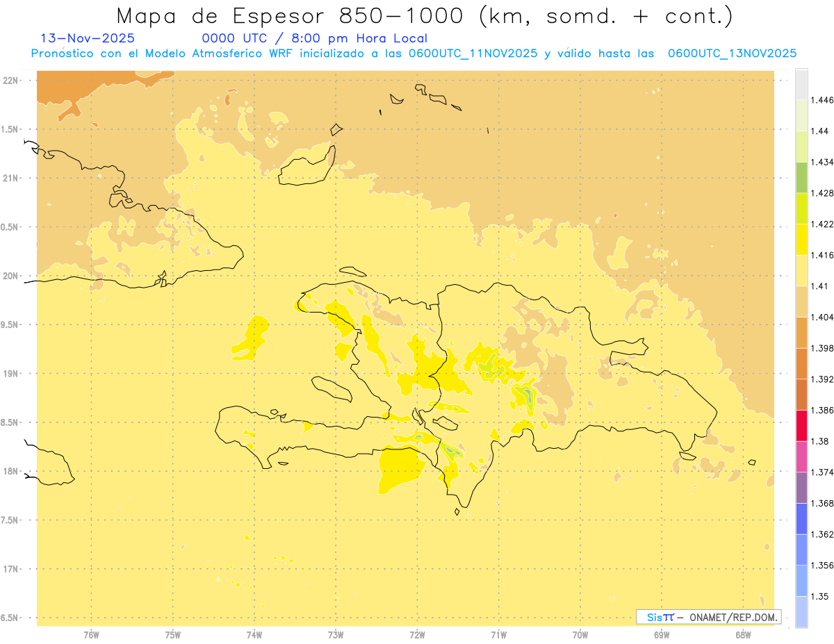Click longitude label '76W'
This screenshot has height=644, width=834.
tap(91, 635)
